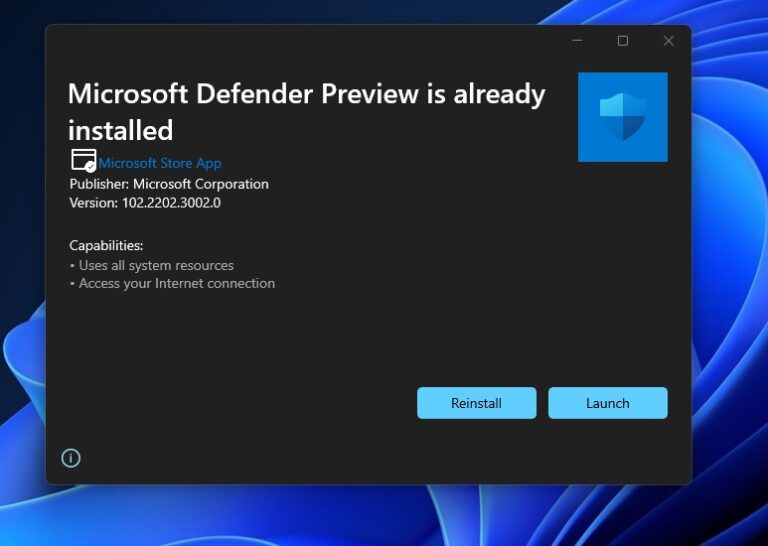Launch Microsoft Defender Preview

pyautogui.click(x=608, y=403)
